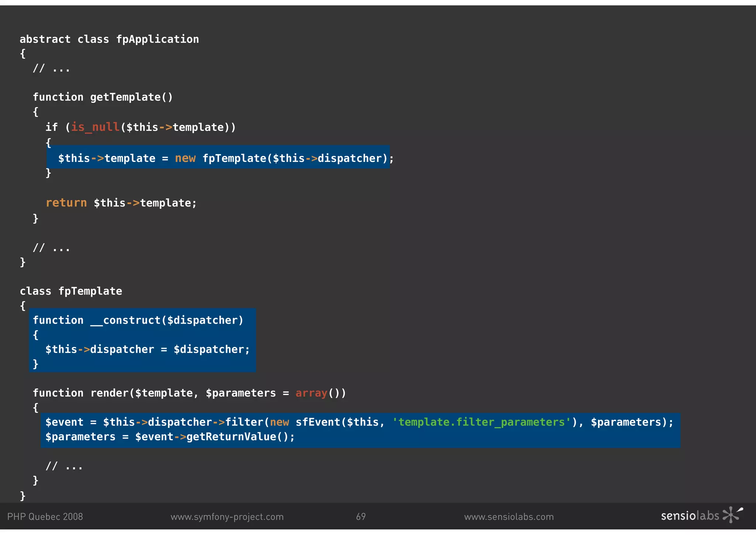The image size is (756, 535).
Task: Click slide number 69 in footer
Action: (x=361, y=517)
